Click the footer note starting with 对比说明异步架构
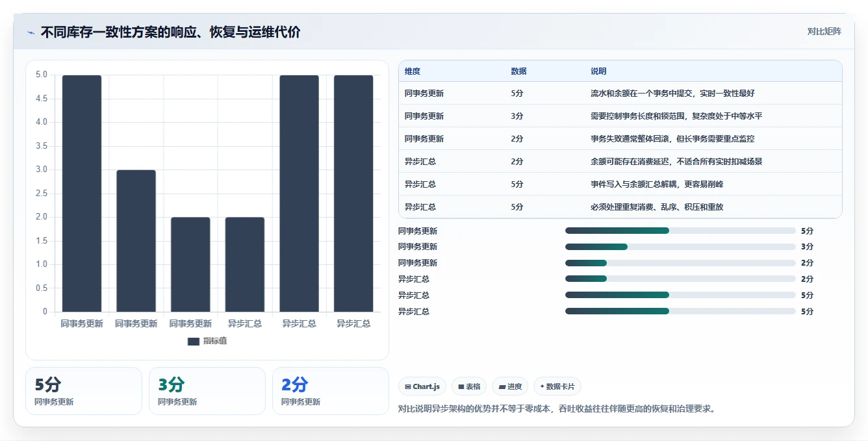Screen dimensions: 868x441 pyautogui.click(x=557, y=409)
